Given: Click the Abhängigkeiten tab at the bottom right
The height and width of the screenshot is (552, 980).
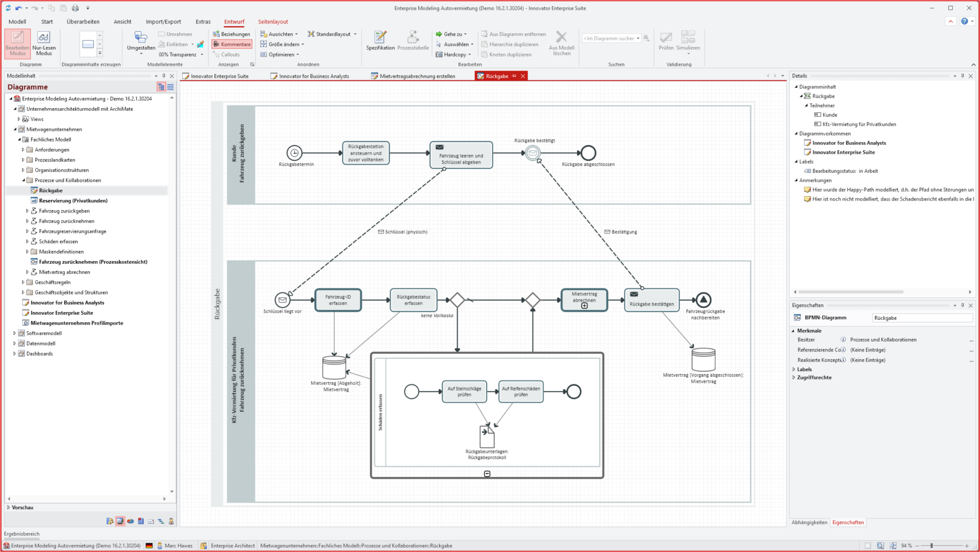Looking at the screenshot, I should click(809, 522).
